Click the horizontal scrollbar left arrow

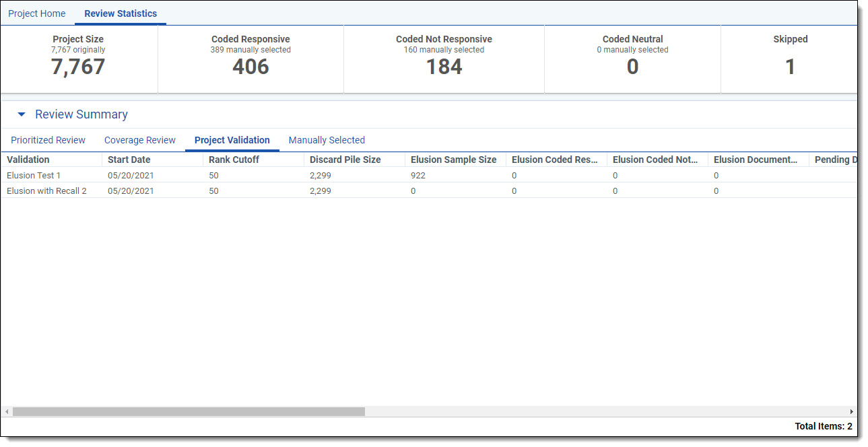pyautogui.click(x=7, y=411)
